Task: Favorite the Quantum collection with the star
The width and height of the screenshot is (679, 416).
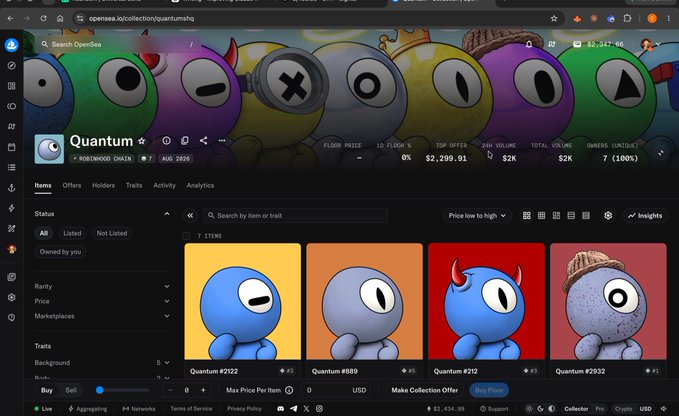Action: (x=142, y=141)
